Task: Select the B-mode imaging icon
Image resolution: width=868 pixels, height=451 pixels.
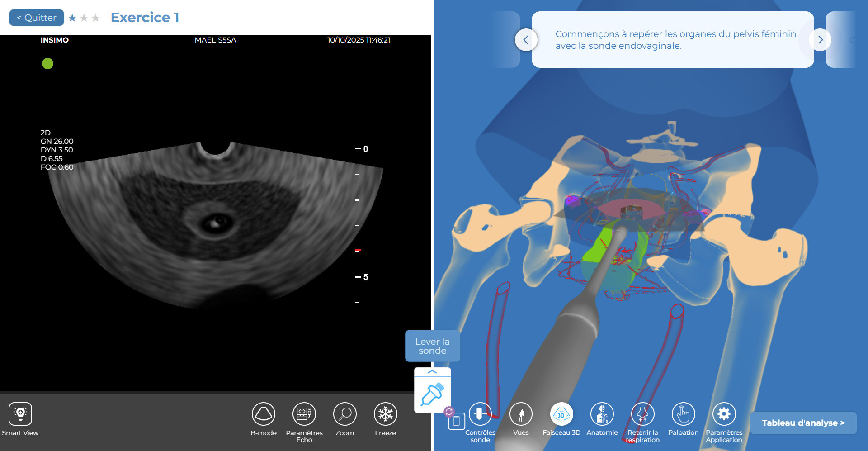Action: pyautogui.click(x=264, y=414)
